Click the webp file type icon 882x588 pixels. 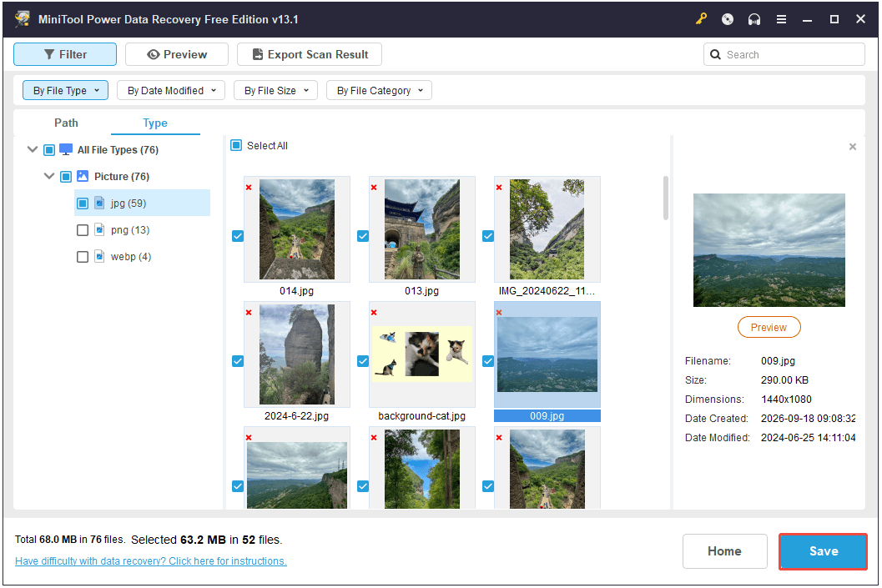pos(99,256)
